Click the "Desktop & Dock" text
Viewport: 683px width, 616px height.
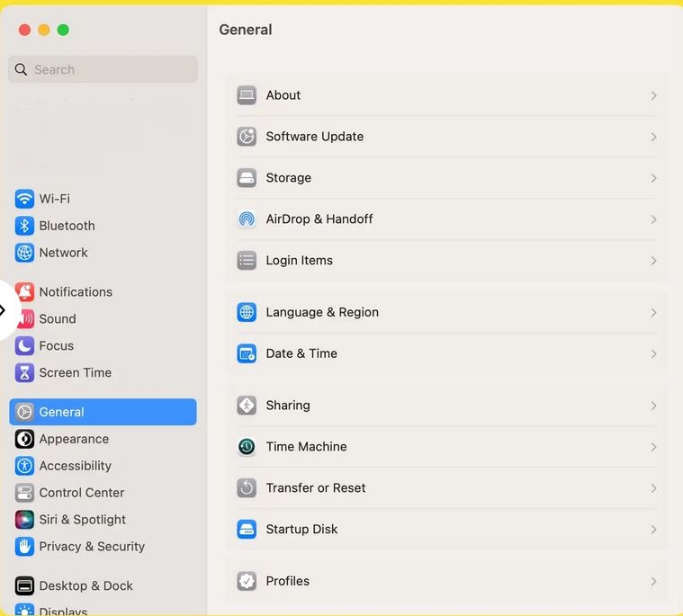86,586
